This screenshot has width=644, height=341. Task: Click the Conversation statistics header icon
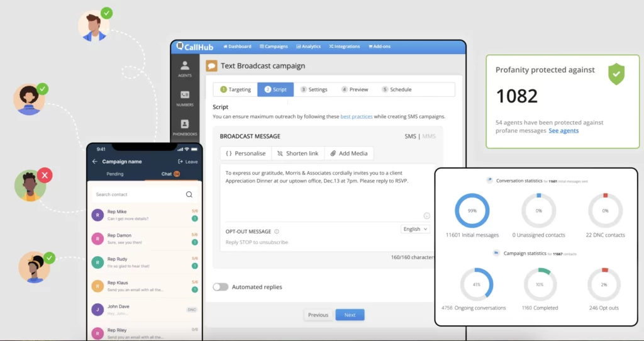coord(489,181)
